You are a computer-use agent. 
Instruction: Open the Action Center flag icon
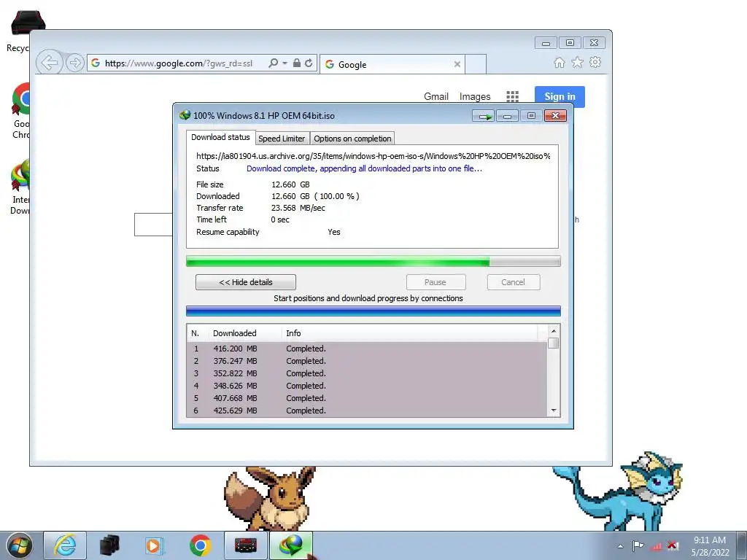(x=638, y=545)
